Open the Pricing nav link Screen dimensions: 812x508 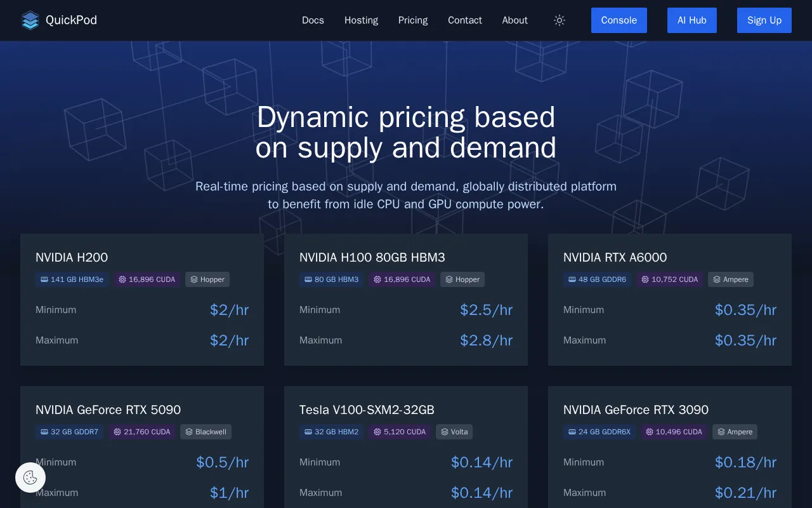point(413,20)
